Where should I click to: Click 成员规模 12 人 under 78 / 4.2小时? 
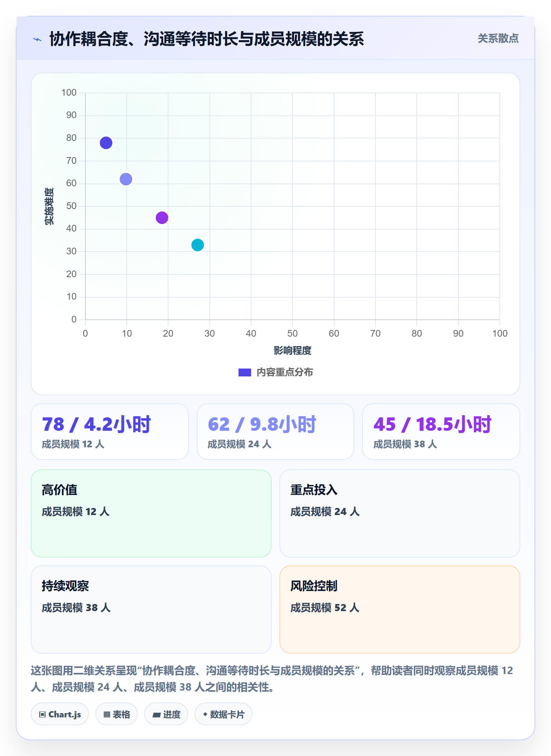(x=73, y=445)
